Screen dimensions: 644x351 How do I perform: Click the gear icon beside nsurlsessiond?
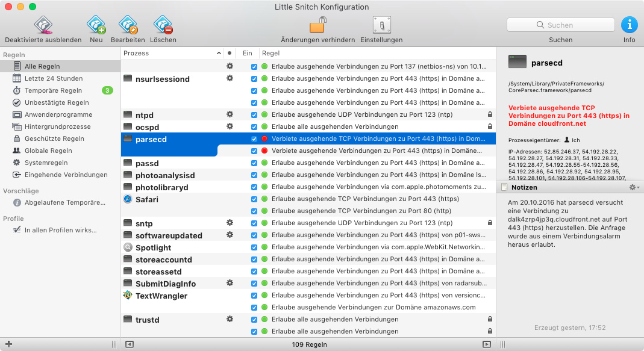coord(230,78)
